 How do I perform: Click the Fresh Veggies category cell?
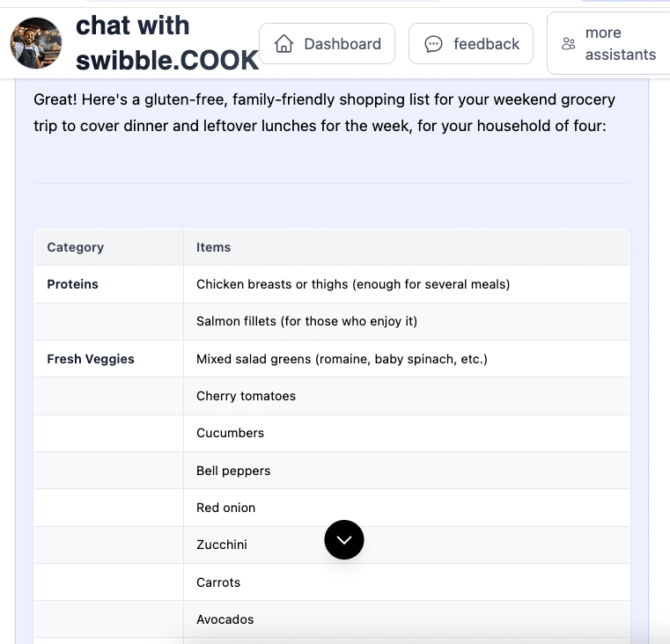[91, 359]
